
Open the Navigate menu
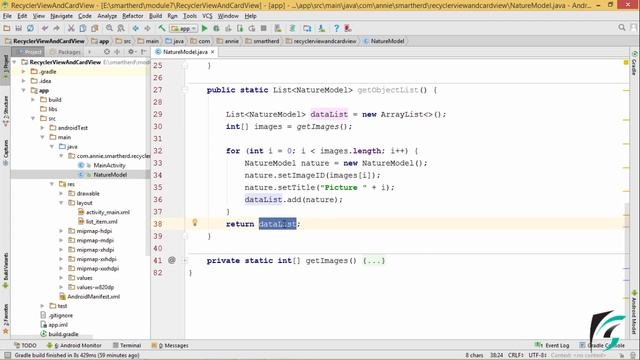61,16
